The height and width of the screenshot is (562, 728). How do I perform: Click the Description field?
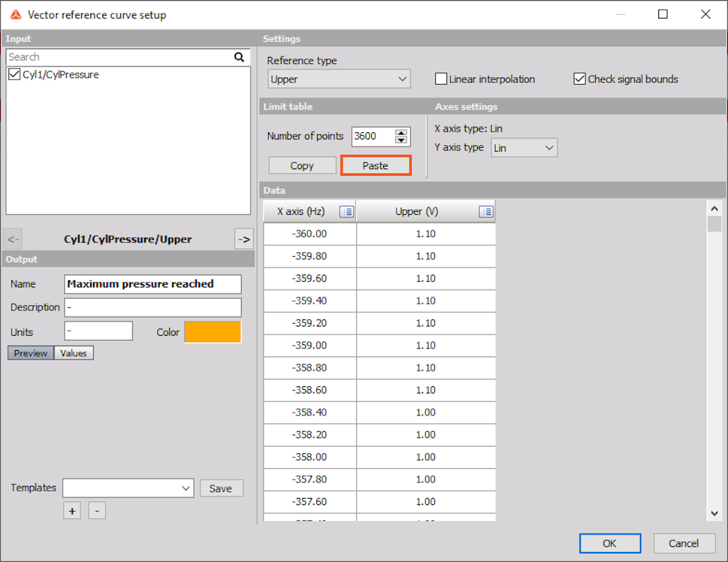(x=153, y=307)
